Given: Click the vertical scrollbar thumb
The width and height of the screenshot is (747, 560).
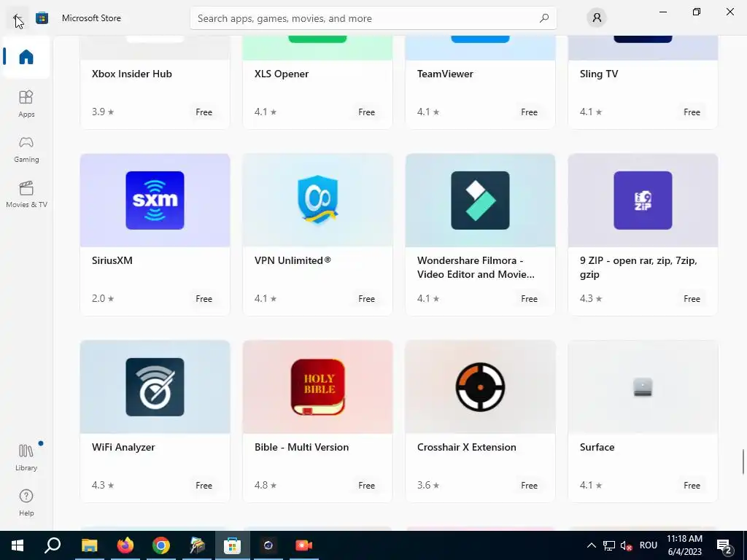Looking at the screenshot, I should pos(743,462).
